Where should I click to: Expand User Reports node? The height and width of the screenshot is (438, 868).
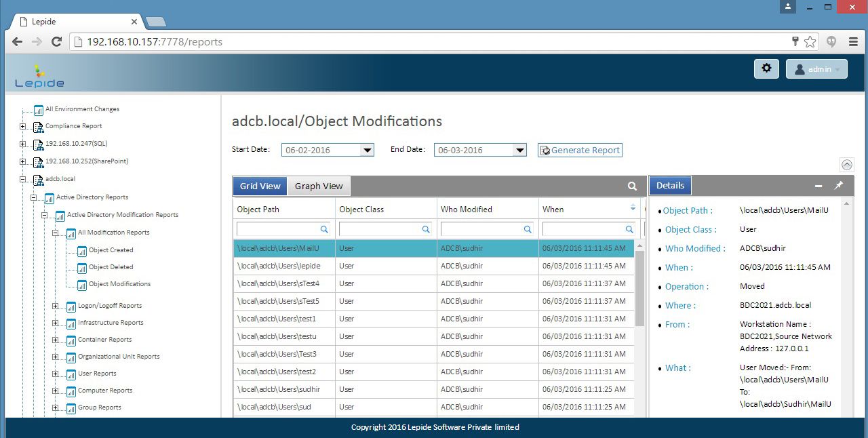click(x=56, y=374)
